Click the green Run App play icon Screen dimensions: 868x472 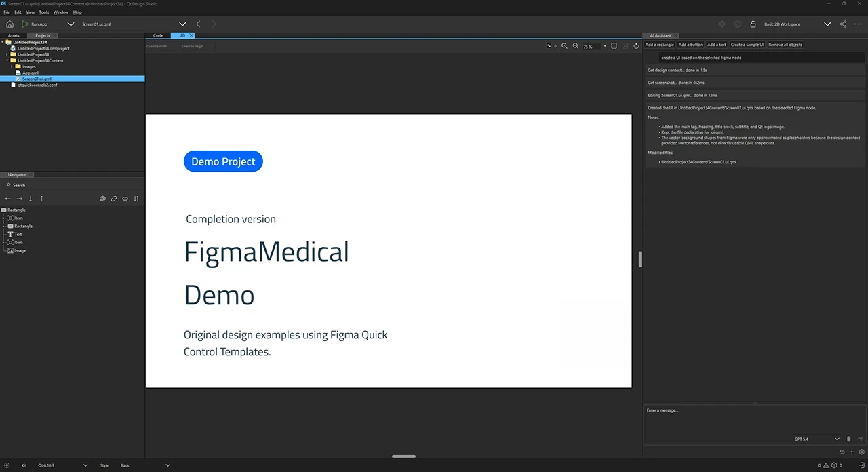[x=25, y=24]
